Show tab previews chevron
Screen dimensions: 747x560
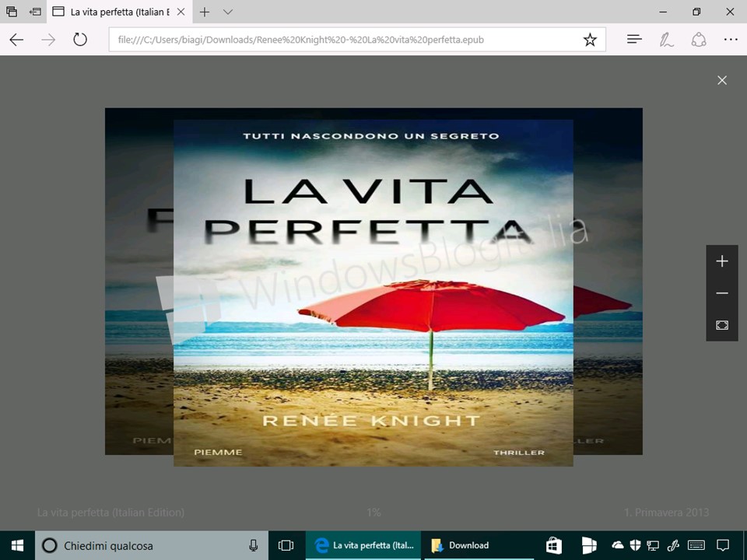(x=228, y=12)
